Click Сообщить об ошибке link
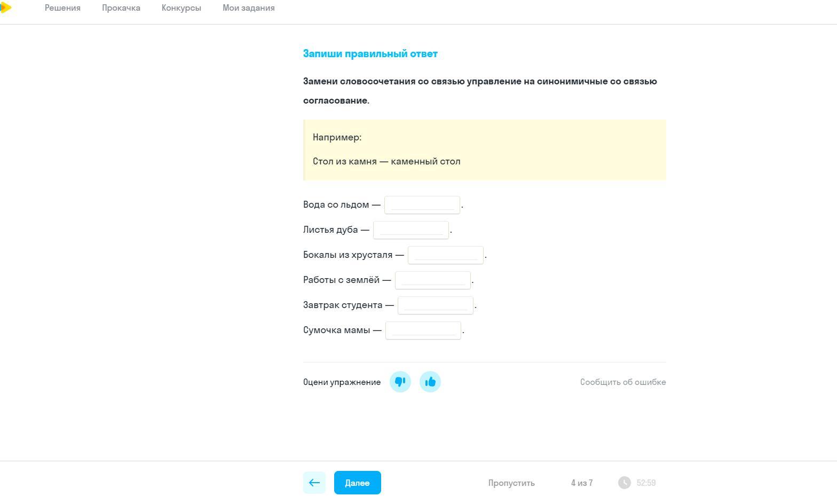The image size is (837, 504). [x=623, y=382]
